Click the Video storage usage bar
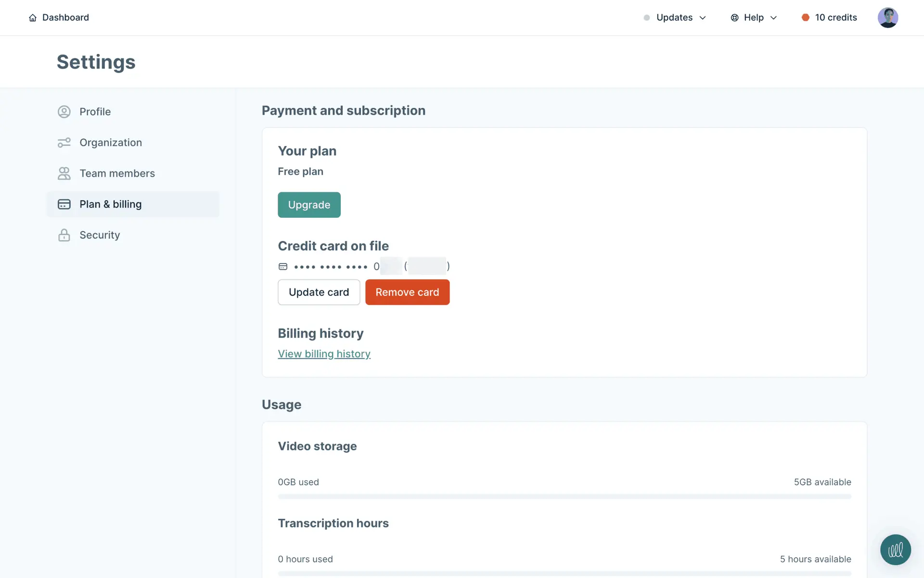The image size is (924, 578). (x=564, y=496)
